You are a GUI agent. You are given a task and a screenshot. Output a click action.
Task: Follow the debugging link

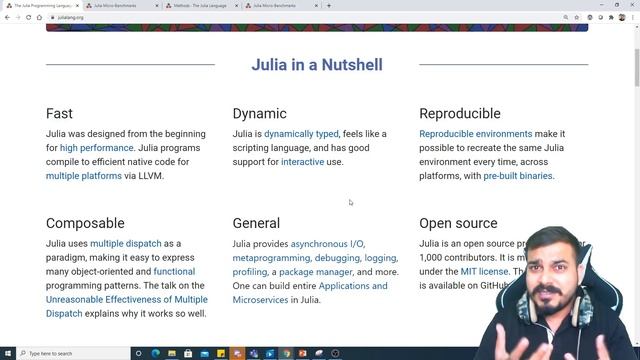338,258
